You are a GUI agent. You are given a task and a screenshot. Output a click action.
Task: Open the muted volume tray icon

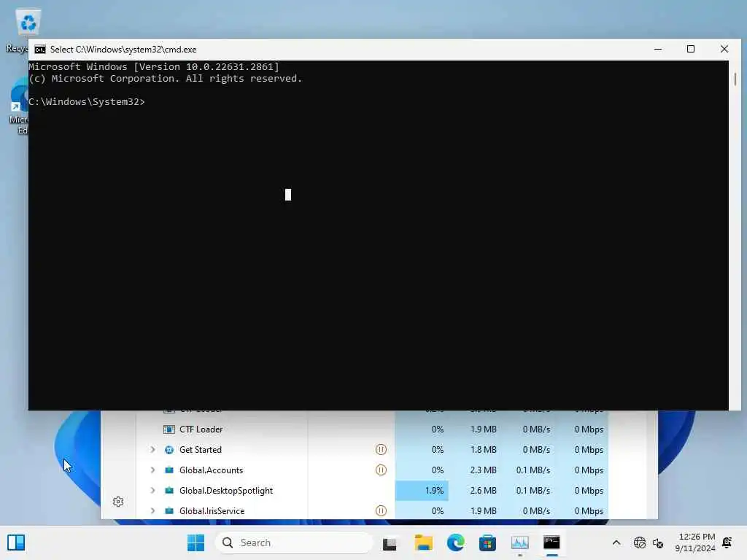click(x=658, y=542)
